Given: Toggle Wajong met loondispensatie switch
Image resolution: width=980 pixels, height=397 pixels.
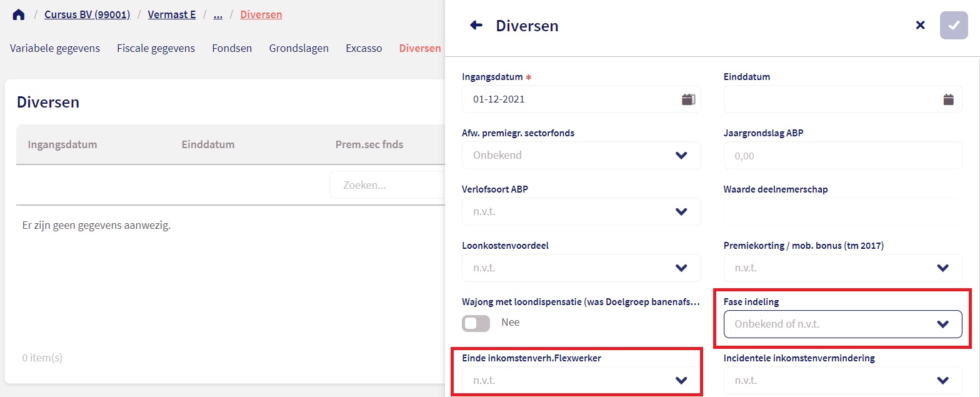Looking at the screenshot, I should tap(476, 323).
